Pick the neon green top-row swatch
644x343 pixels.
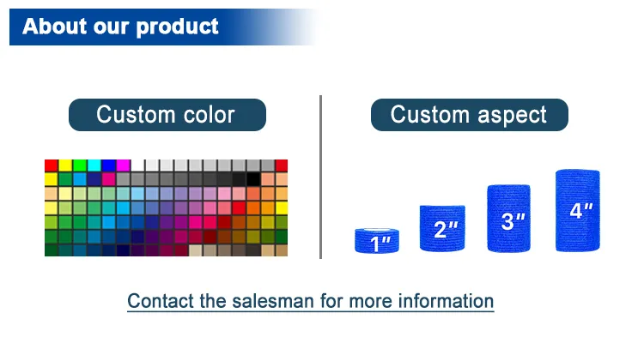80,165
